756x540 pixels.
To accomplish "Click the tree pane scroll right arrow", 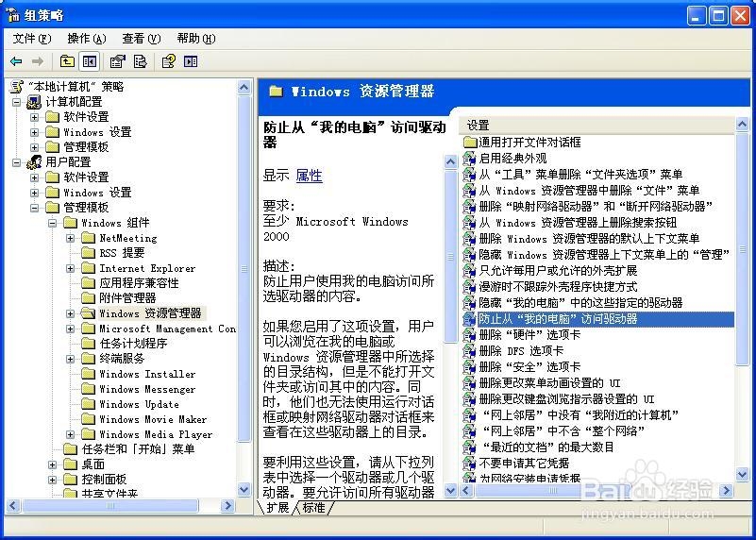I will pos(227,506).
